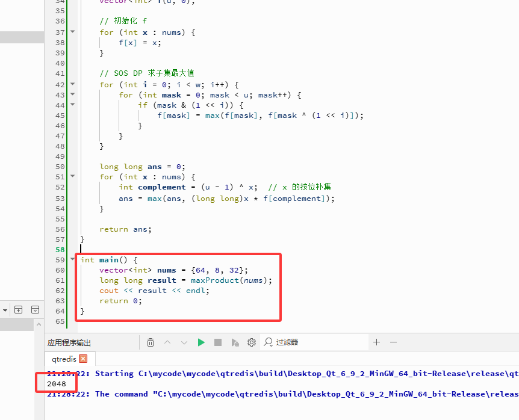Click "The command" line in application output
This screenshot has height=420, width=519.
282,394
